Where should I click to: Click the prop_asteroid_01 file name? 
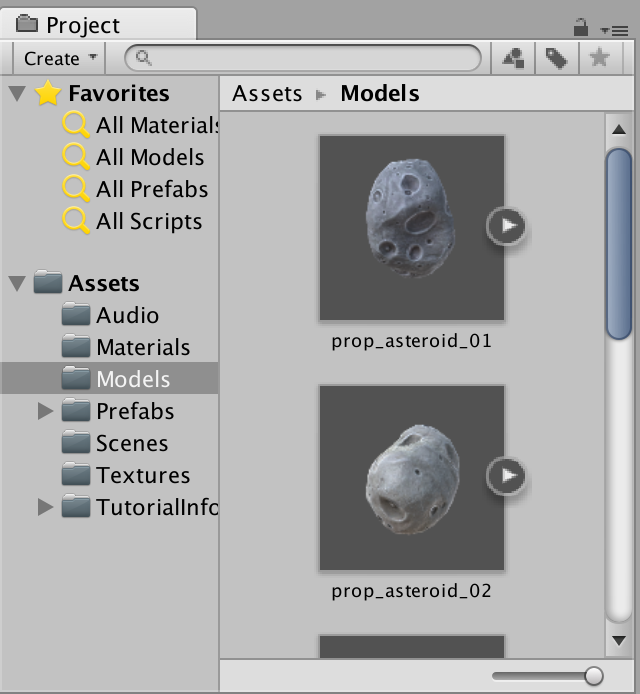pyautogui.click(x=412, y=341)
